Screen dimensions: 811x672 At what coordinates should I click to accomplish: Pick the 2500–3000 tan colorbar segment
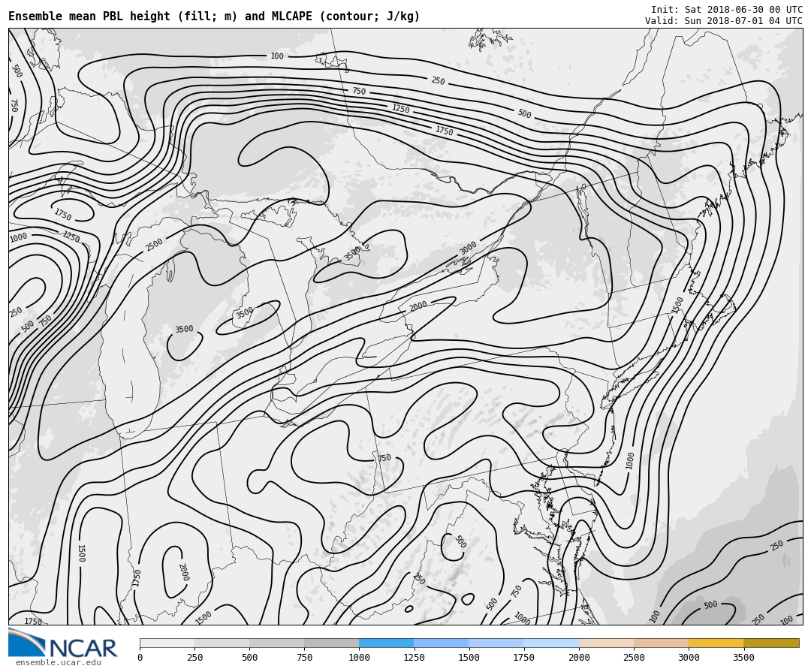[x=661, y=643]
